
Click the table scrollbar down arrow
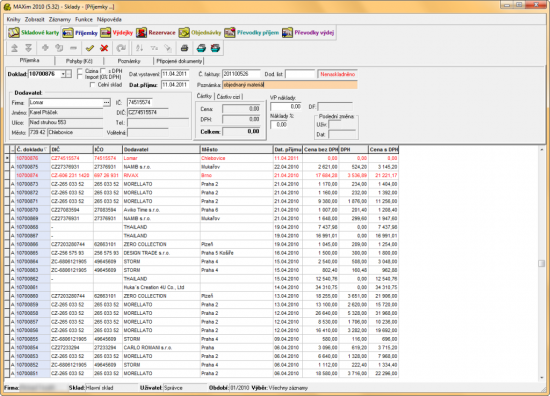[x=542, y=377]
